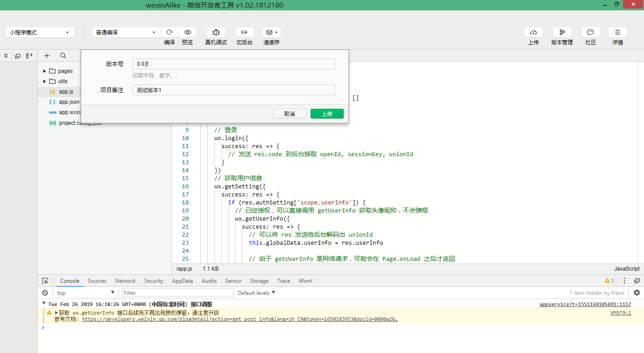644x353 pixels.
Task: Expand the utils folder
Action: [45, 81]
